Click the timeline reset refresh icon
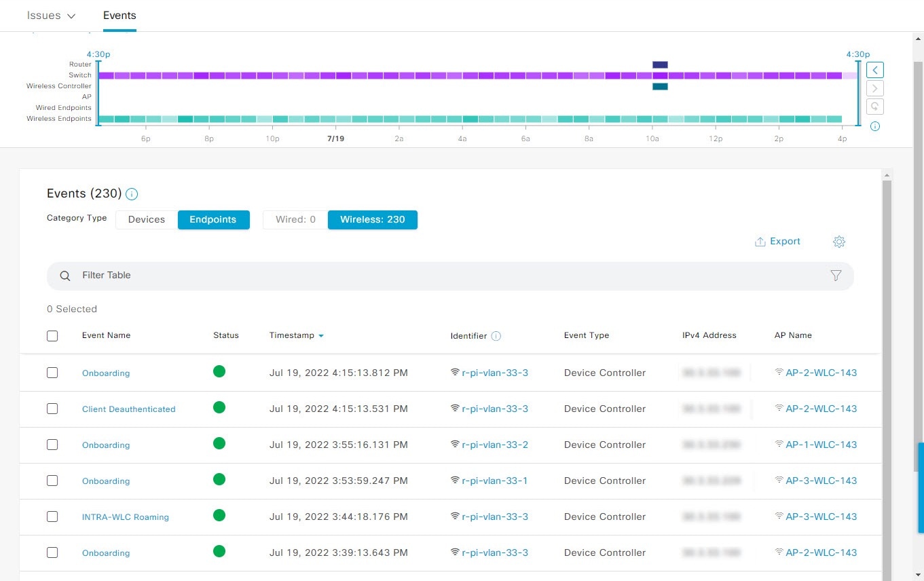The height and width of the screenshot is (581, 924). point(875,107)
